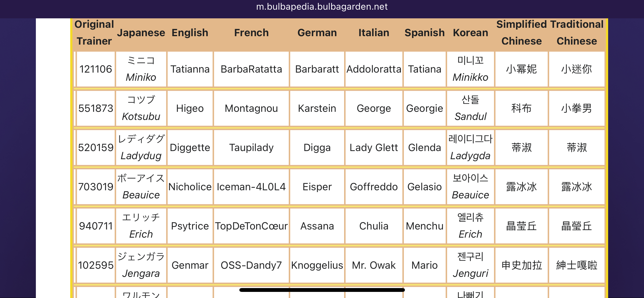This screenshot has height=298, width=644.
Task: Tap the Italian name Mr. Owak
Action: [374, 265]
